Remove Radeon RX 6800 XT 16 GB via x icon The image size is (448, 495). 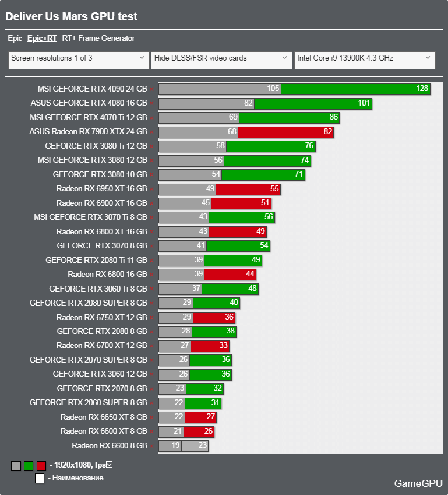151,232
